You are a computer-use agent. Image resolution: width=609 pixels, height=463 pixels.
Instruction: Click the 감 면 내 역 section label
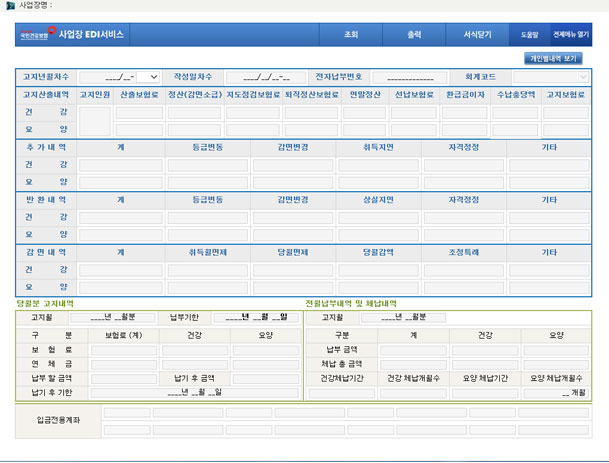point(46,252)
